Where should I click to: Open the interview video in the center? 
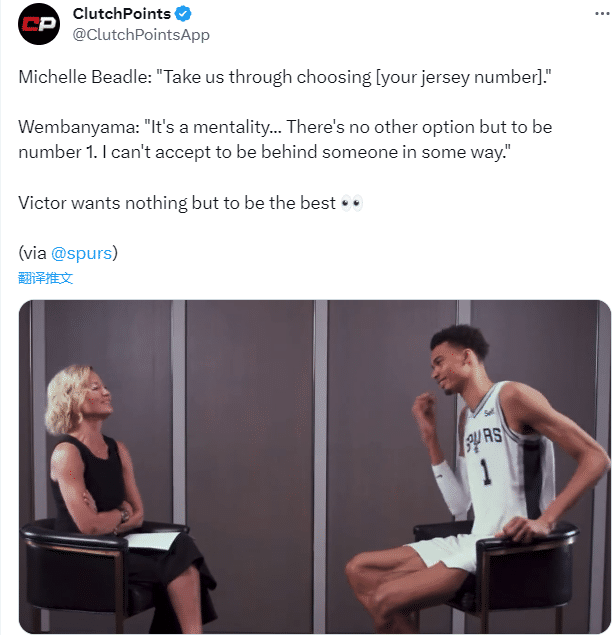pyautogui.click(x=315, y=467)
